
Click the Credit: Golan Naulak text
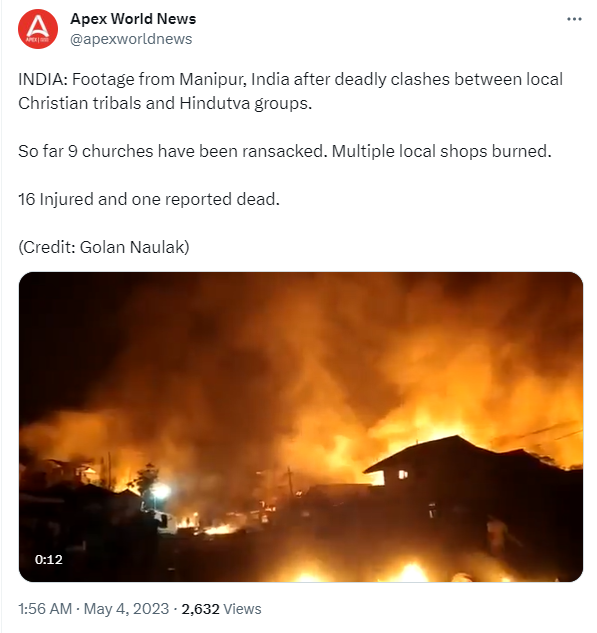104,247
